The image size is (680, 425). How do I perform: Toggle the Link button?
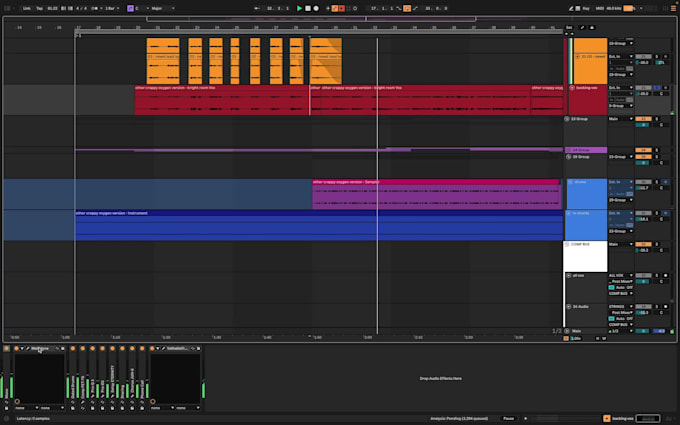27,8
